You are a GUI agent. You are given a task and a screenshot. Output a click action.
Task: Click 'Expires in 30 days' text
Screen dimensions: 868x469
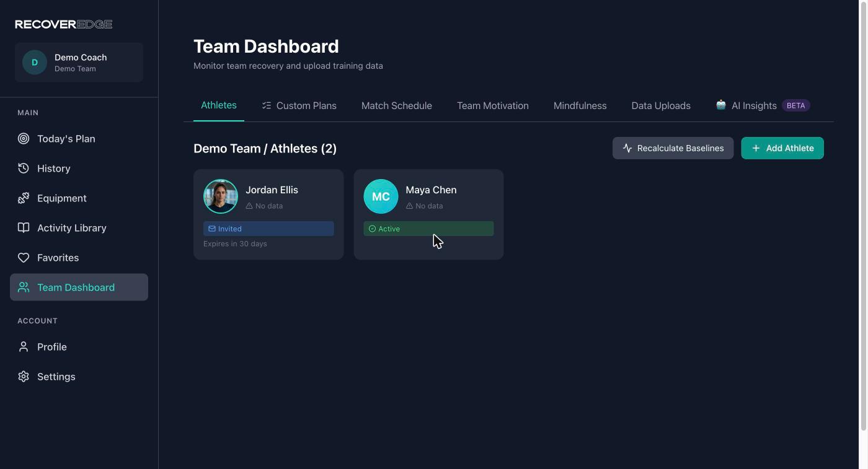click(235, 244)
